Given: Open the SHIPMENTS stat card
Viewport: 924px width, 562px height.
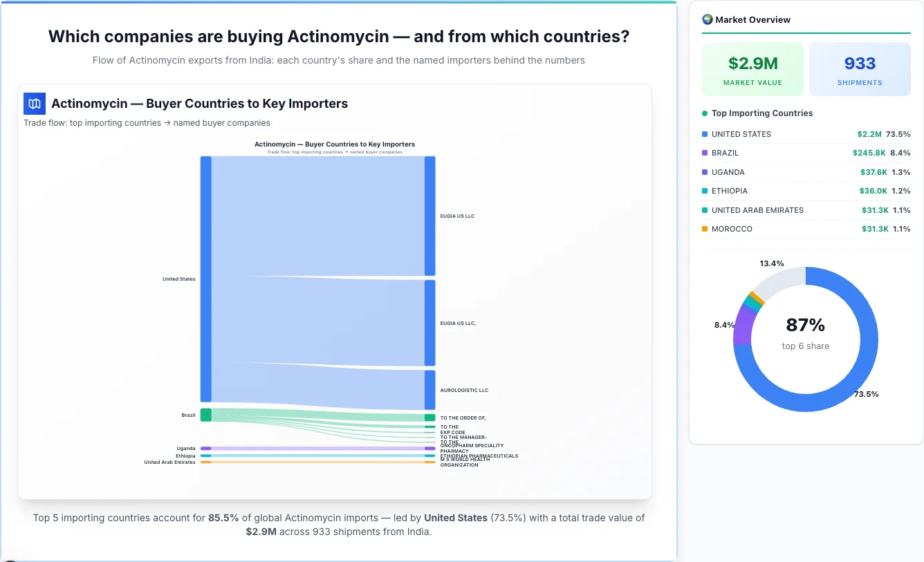Looking at the screenshot, I should pyautogui.click(x=860, y=68).
